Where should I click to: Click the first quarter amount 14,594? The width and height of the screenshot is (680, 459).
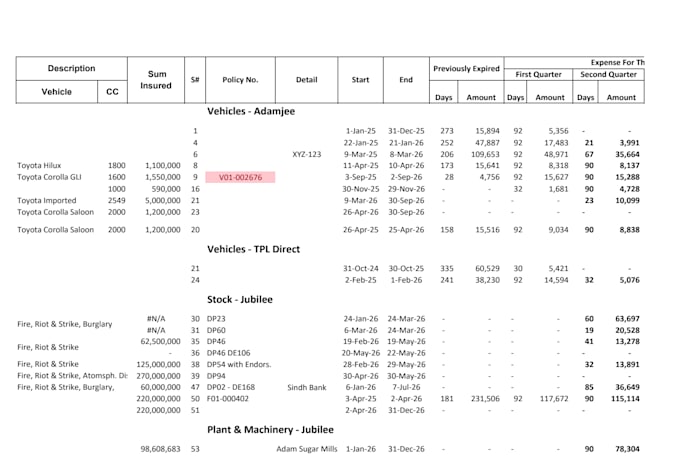(x=556, y=280)
